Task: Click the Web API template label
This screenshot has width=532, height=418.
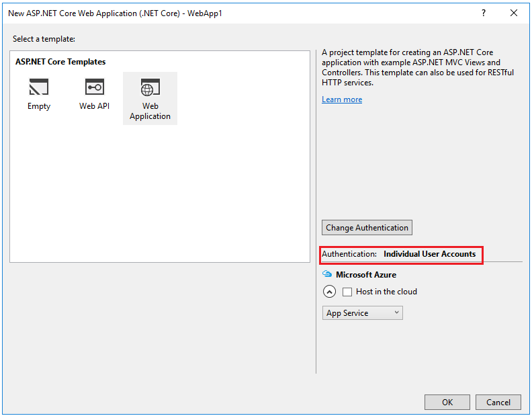Action: pos(94,106)
